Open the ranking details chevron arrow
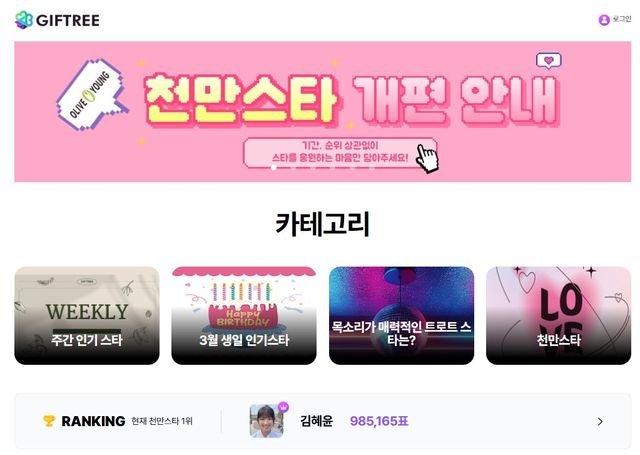The width and height of the screenshot is (640, 455). coord(600,422)
